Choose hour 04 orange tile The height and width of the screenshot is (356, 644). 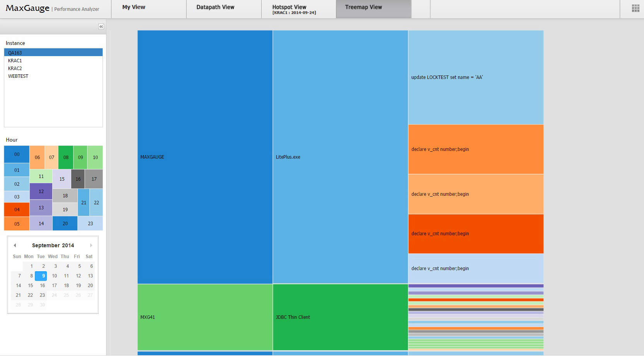pos(17,209)
